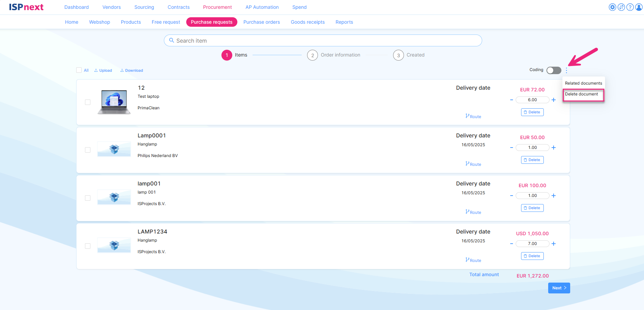
Task: Open the user profile icon
Action: 639,7
